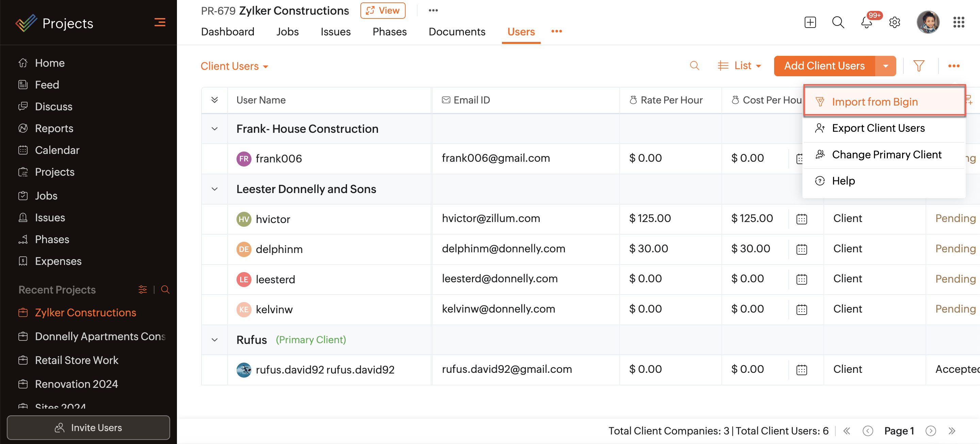980x444 pixels.
Task: Open the settings gear icon
Action: click(894, 22)
